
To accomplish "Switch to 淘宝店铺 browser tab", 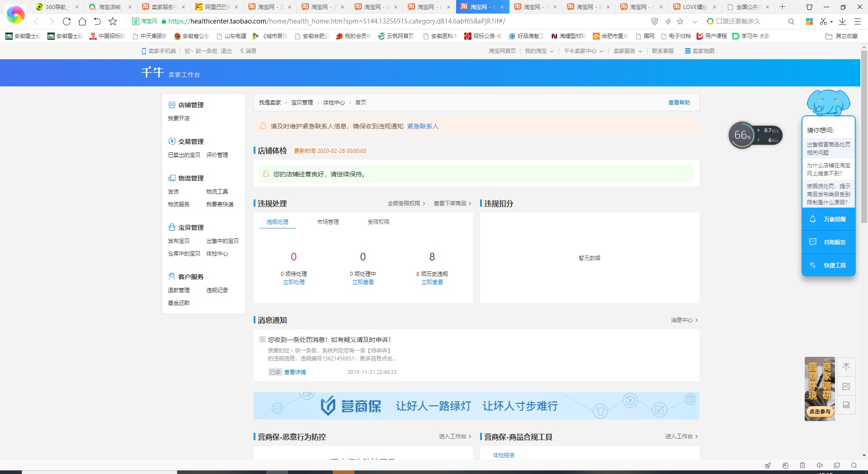I will click(110, 7).
